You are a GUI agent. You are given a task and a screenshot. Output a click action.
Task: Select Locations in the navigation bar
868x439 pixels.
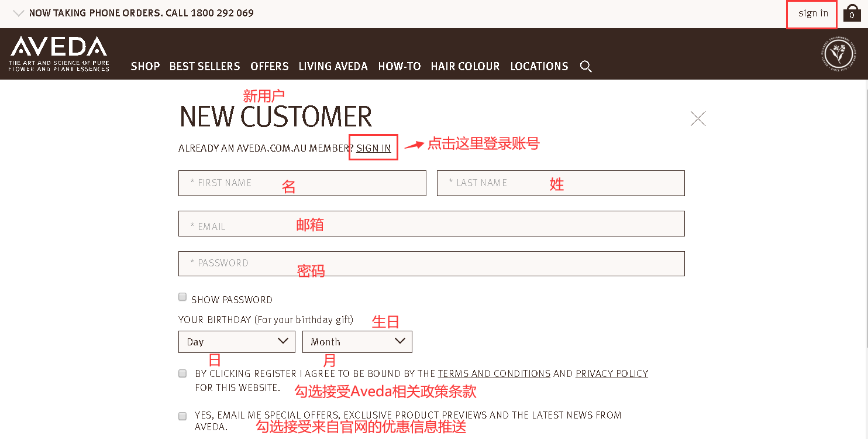pos(539,66)
